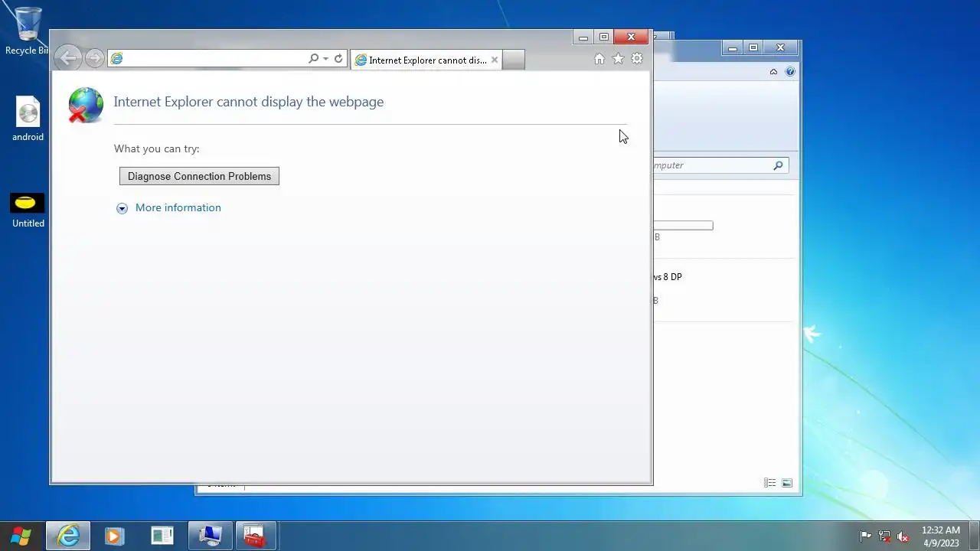Expand the More information section arrow

tap(122, 208)
